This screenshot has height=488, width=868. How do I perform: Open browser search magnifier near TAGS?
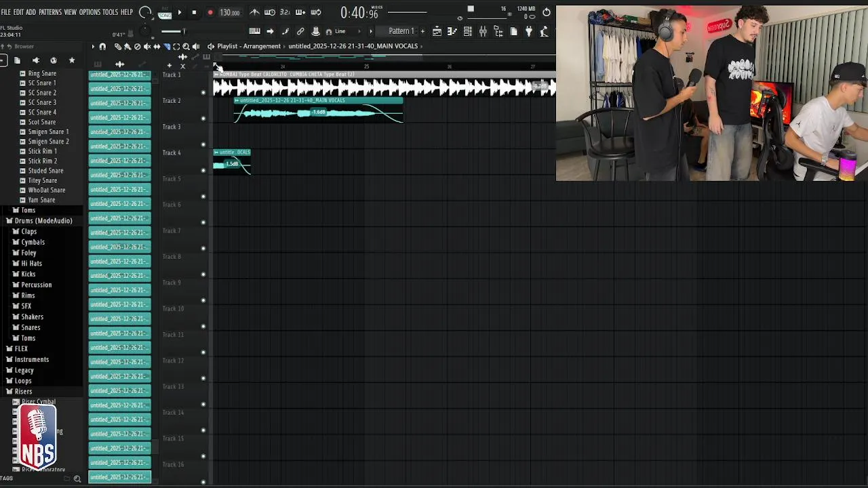pos(77,479)
